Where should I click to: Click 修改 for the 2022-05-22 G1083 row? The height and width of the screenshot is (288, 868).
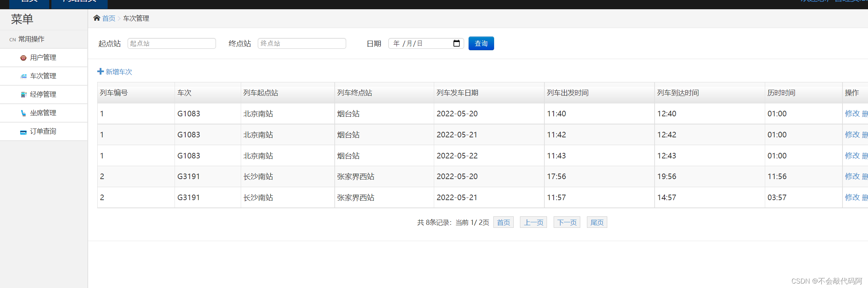point(852,155)
